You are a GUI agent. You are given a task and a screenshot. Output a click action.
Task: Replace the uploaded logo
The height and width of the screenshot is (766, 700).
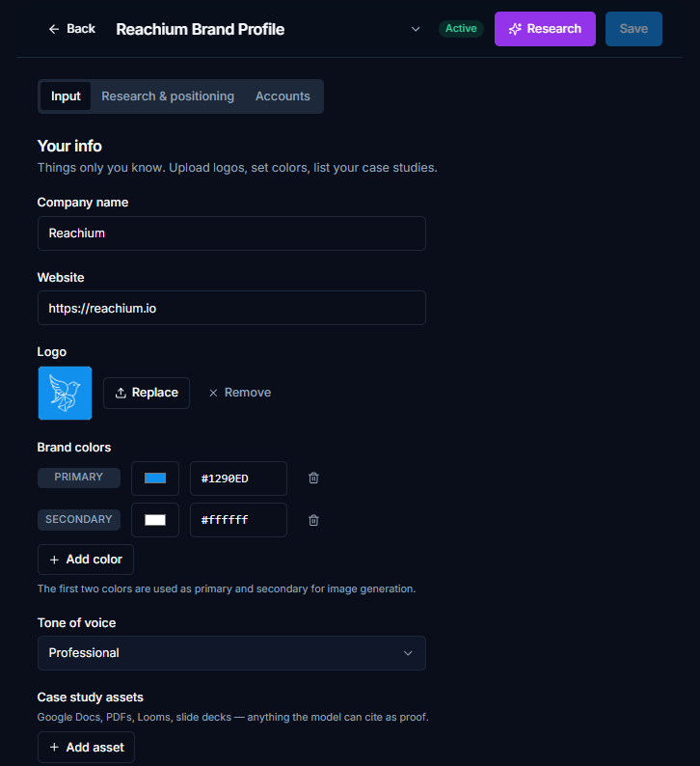147,393
